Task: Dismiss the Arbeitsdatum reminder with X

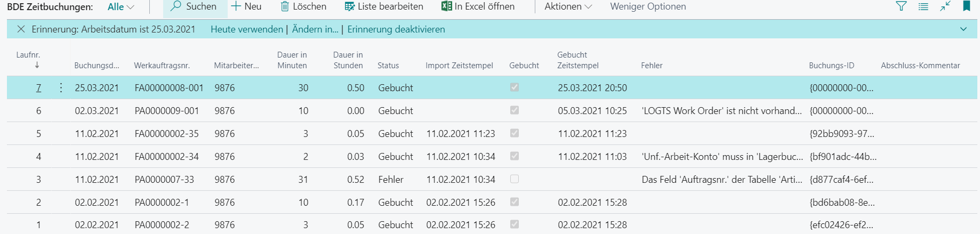Action: (21, 29)
